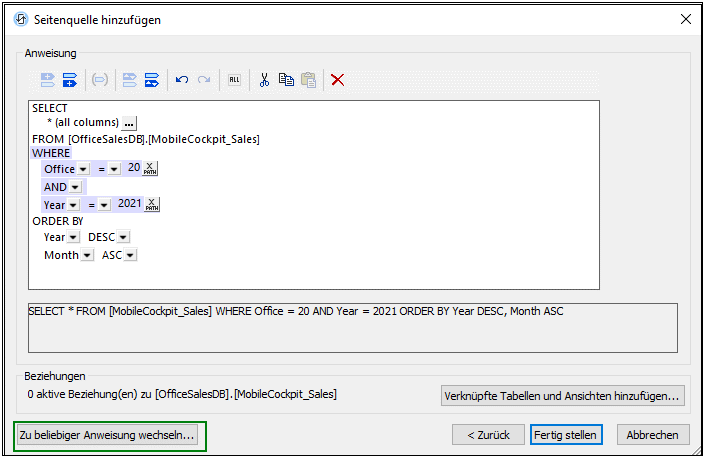Screen dimensions: 705x458
Task: Click the Office value 20
Action: pos(134,168)
